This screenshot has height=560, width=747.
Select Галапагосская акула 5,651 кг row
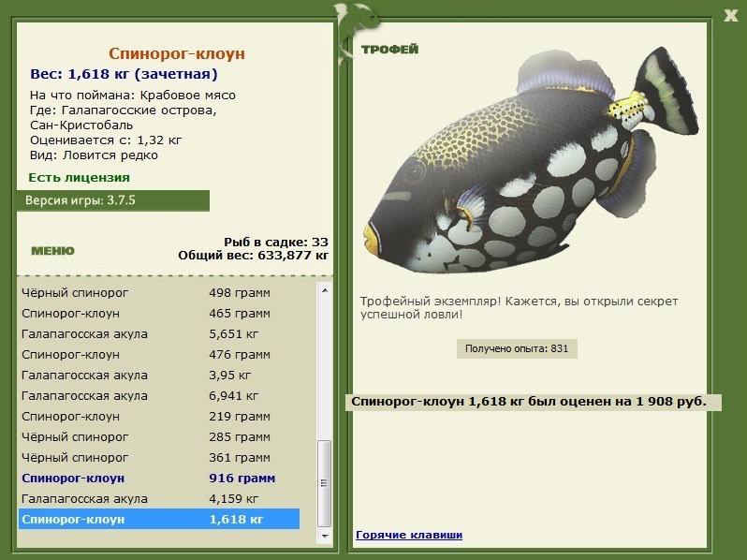159,333
